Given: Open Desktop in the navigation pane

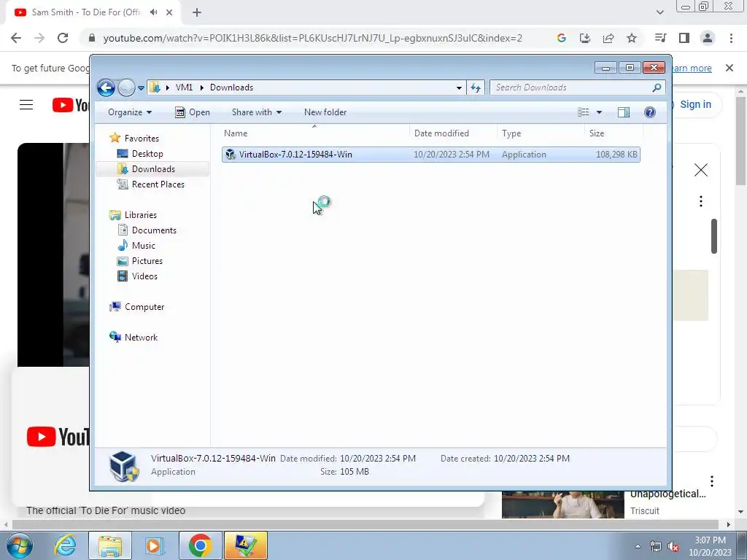Looking at the screenshot, I should pos(147,154).
